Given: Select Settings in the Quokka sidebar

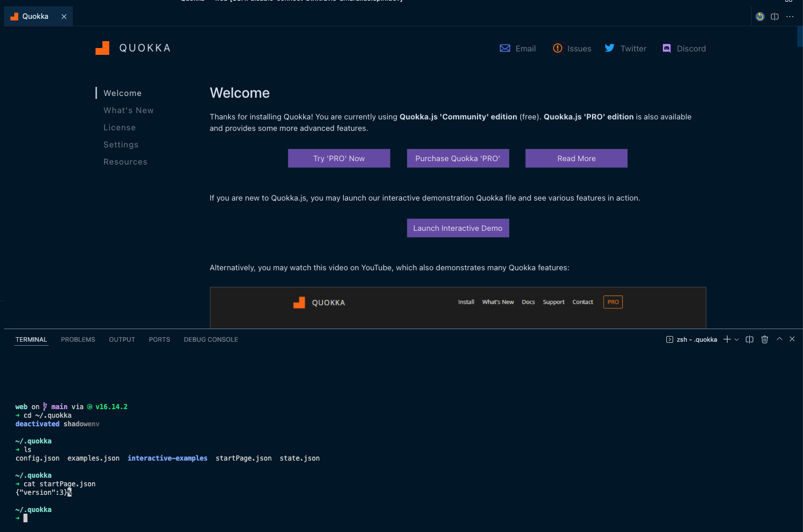Looking at the screenshot, I should click(x=121, y=145).
